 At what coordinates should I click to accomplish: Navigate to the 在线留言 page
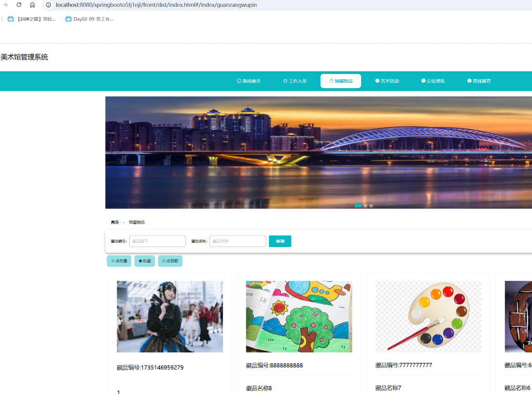[479, 81]
